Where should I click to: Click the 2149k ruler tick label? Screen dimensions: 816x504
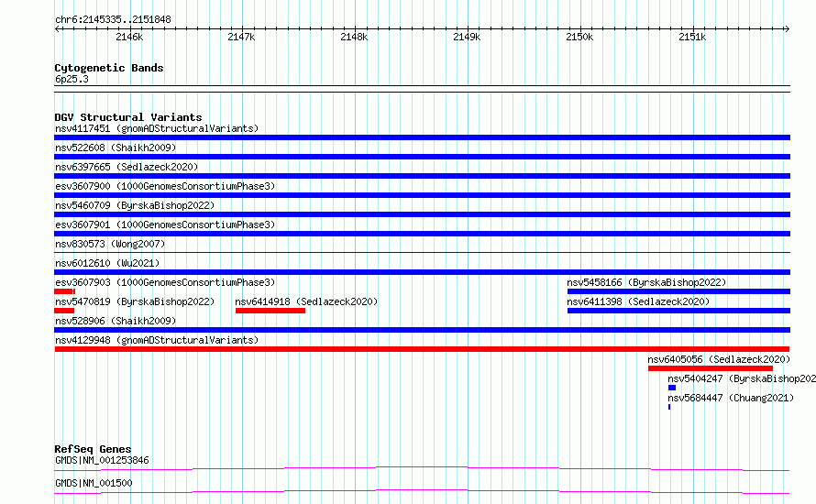click(467, 37)
